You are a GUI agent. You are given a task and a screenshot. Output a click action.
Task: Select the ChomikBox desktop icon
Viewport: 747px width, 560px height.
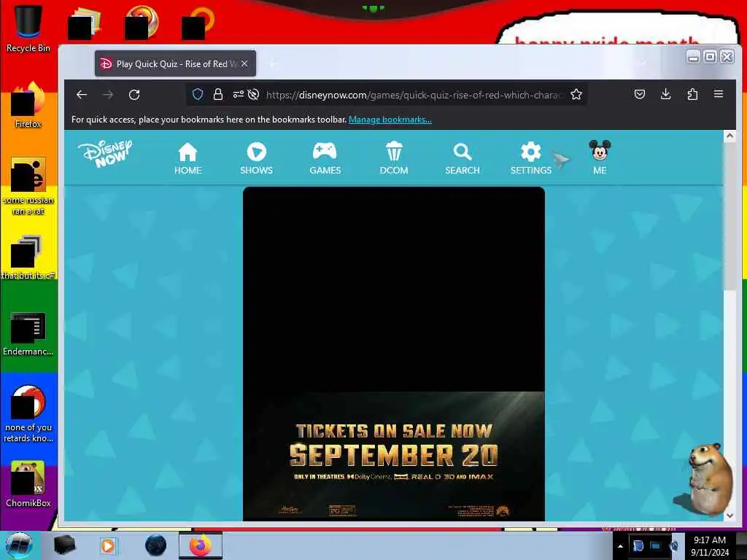[x=28, y=484]
